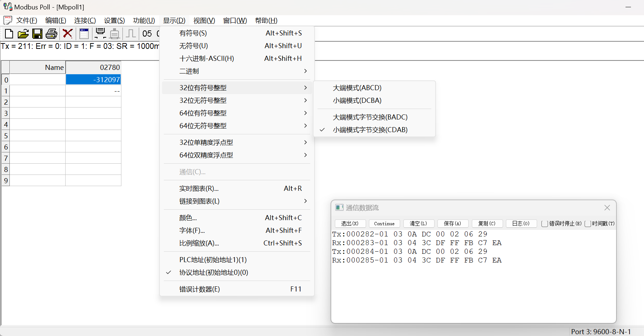Expand the 64位无符号整型 submenu
This screenshot has width=644, height=336.
[x=237, y=126]
